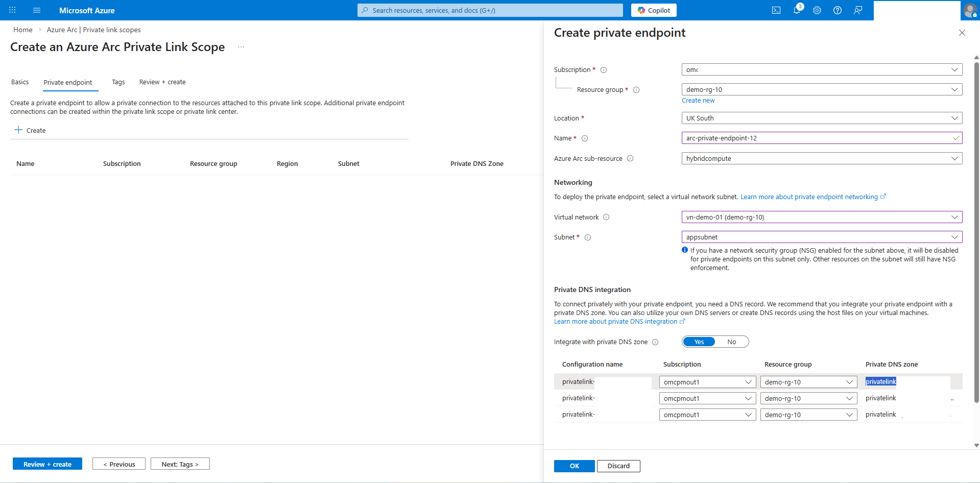980x483 pixels.
Task: Open the feedback panel icon
Action: pos(858,10)
